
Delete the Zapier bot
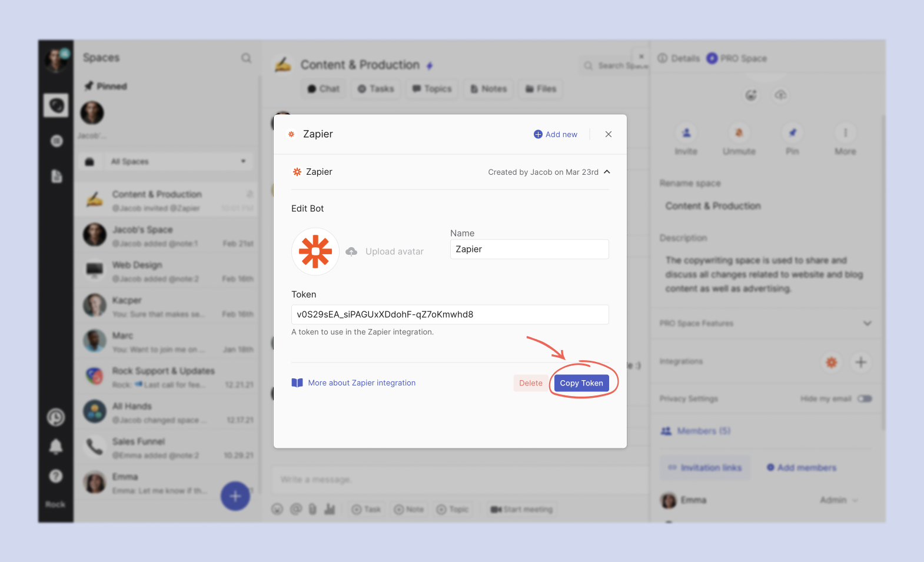[530, 383]
